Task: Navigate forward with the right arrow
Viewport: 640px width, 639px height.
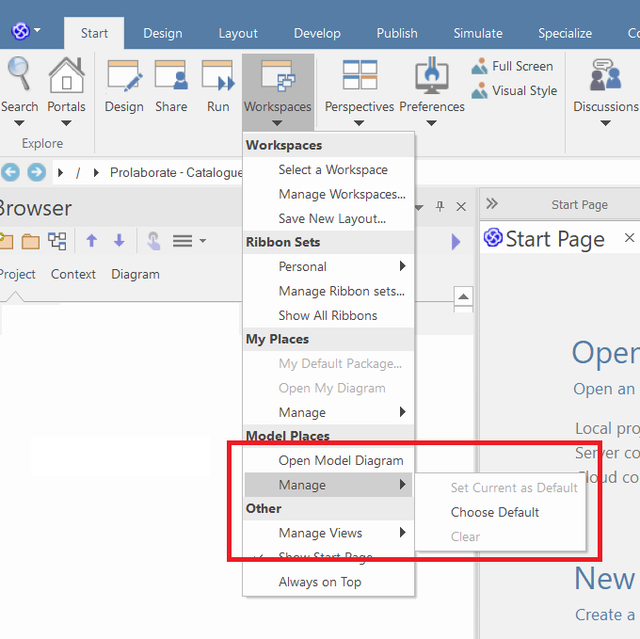Action: [x=36, y=172]
